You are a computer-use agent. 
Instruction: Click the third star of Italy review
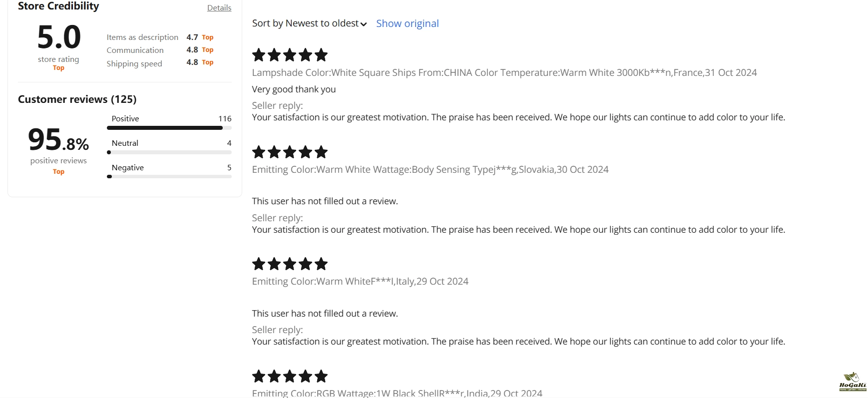[x=290, y=264]
